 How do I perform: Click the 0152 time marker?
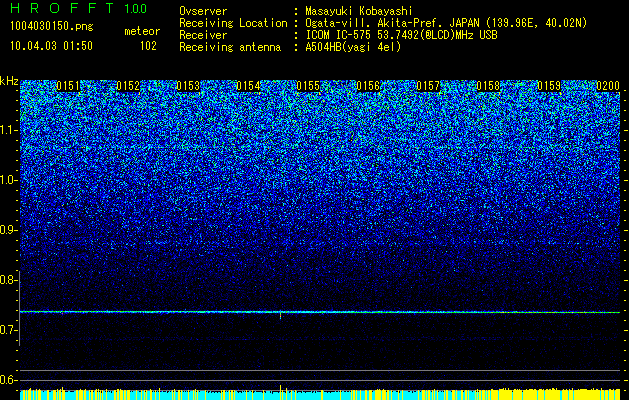point(128,86)
